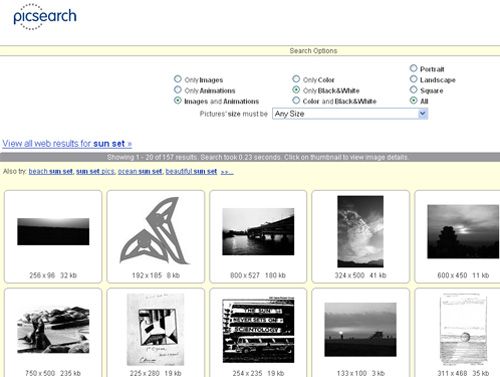Try the beach sun set suggestion
500x377 pixels.
(x=51, y=171)
